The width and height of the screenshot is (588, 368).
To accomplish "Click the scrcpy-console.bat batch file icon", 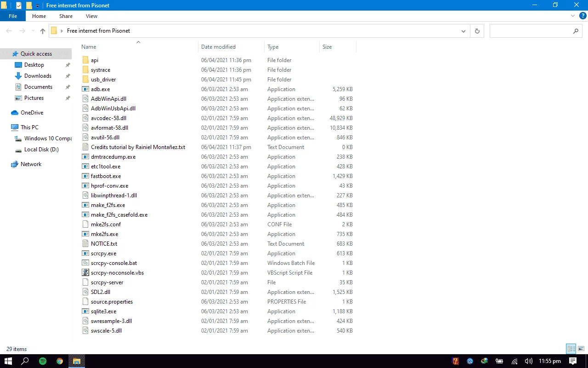I will (x=85, y=263).
